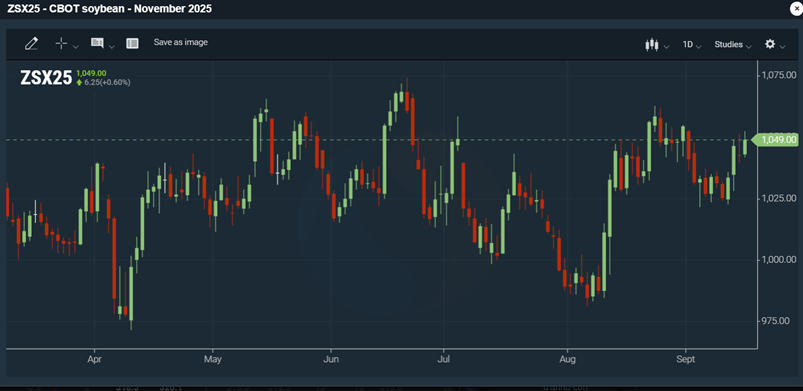The height and width of the screenshot is (391, 803).
Task: Expand the chart type dropdown arrow
Action: [666, 47]
